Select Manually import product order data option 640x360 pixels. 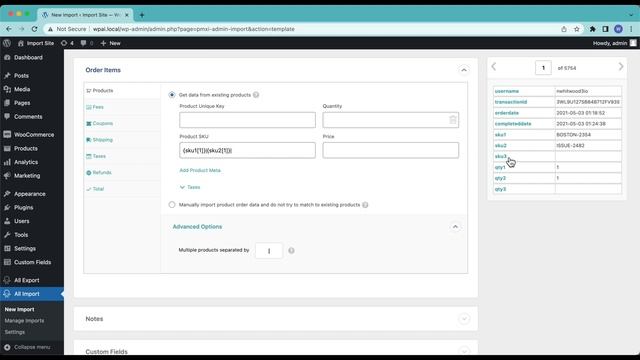pyautogui.click(x=172, y=204)
